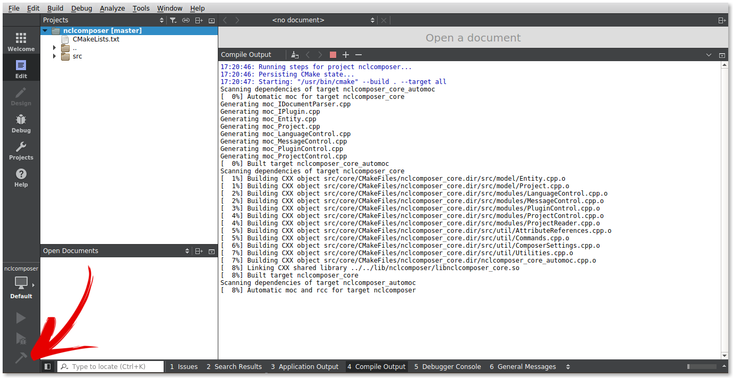Show the Issues output pane

pyautogui.click(x=184, y=367)
